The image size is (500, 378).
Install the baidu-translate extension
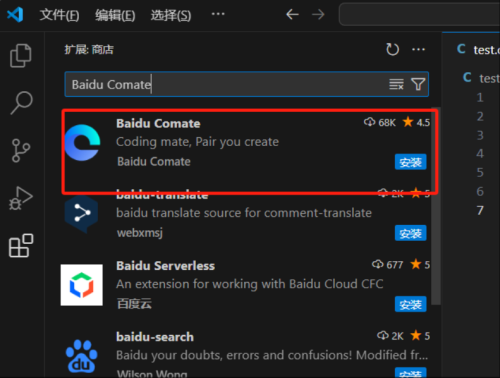(411, 233)
